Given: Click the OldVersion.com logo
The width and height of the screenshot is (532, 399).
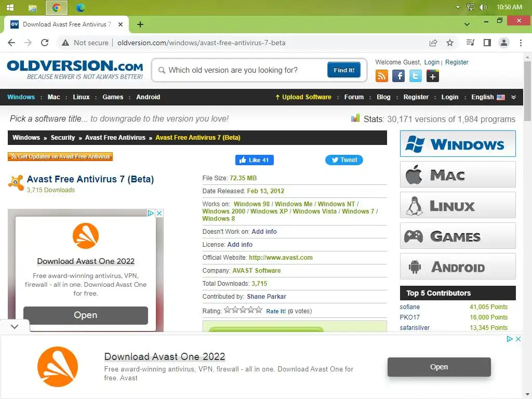Looking at the screenshot, I should pyautogui.click(x=75, y=70).
